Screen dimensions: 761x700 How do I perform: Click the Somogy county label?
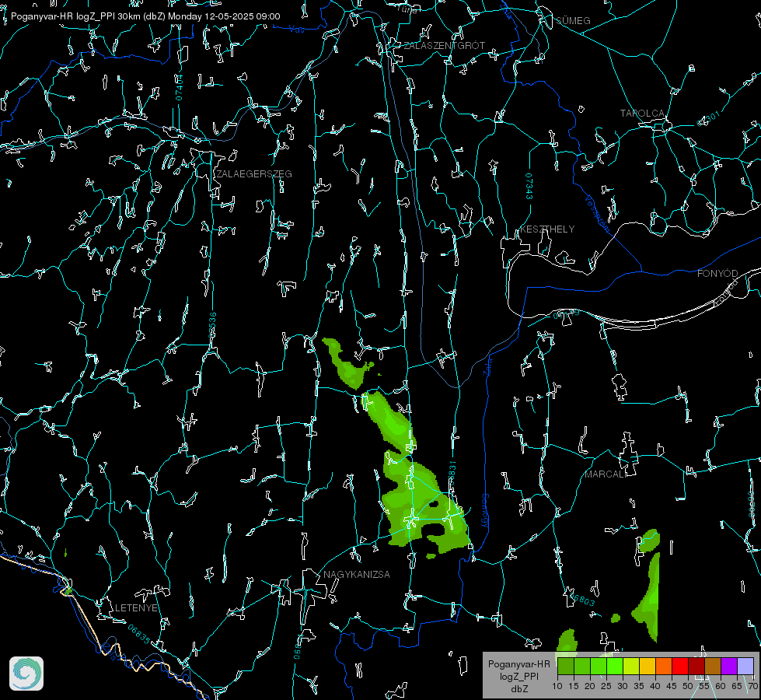tap(485, 511)
